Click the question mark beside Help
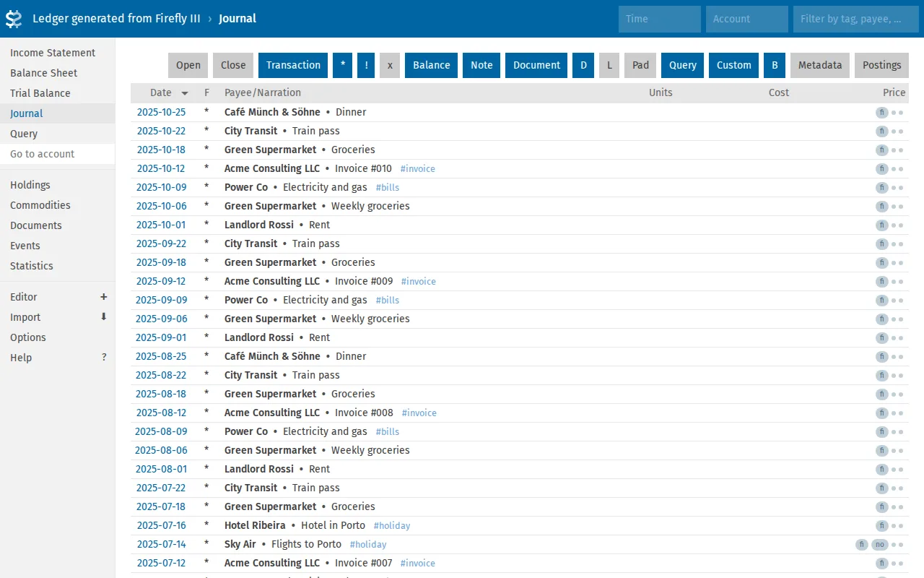The image size is (924, 578). click(104, 358)
